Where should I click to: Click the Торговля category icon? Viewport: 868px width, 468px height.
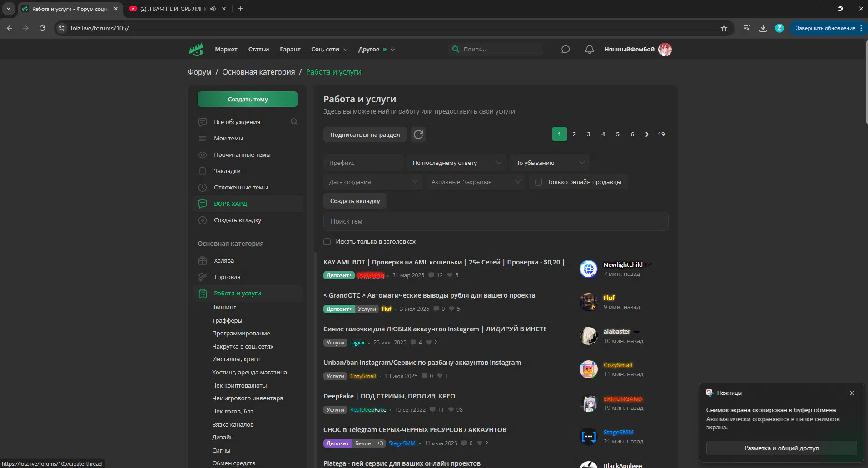tap(203, 277)
